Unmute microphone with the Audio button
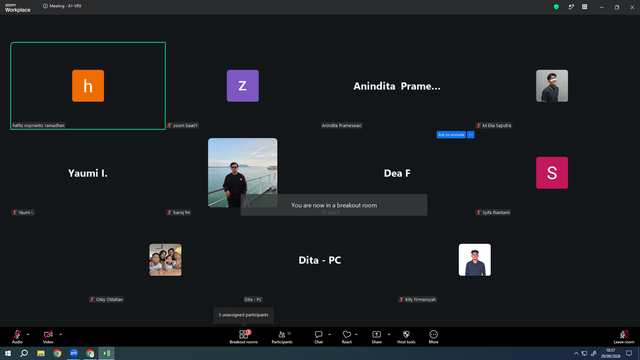The image size is (640, 360). tap(17, 337)
